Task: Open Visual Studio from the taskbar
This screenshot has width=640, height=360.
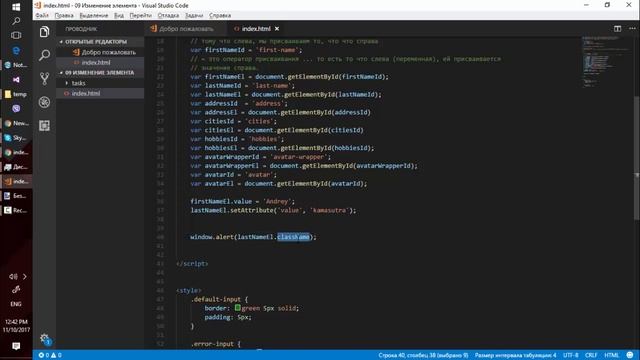Action: tap(16, 80)
